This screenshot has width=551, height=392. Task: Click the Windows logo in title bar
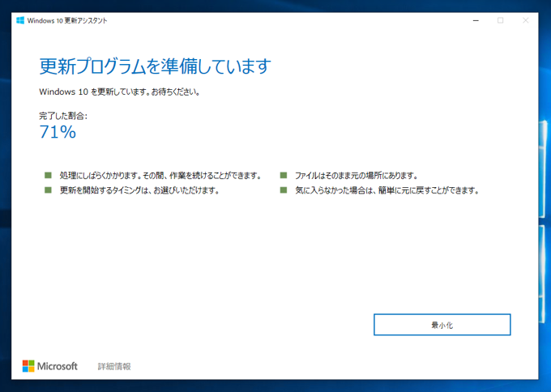coord(20,20)
